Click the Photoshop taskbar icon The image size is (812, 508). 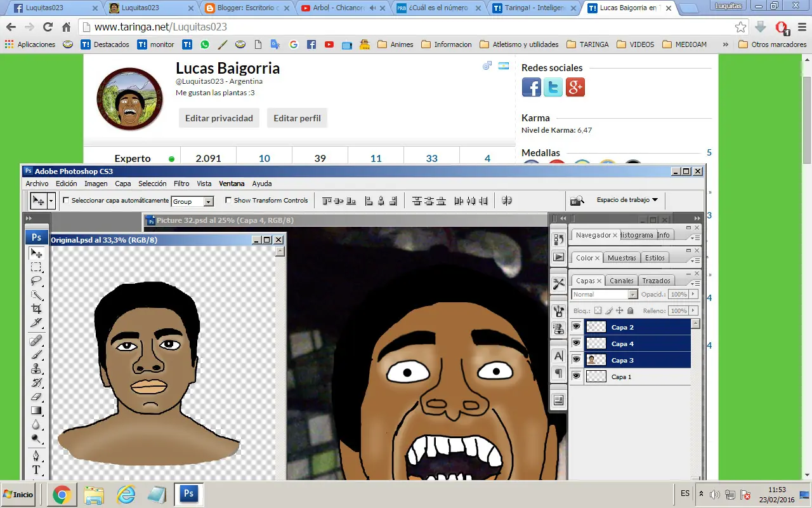coord(188,494)
